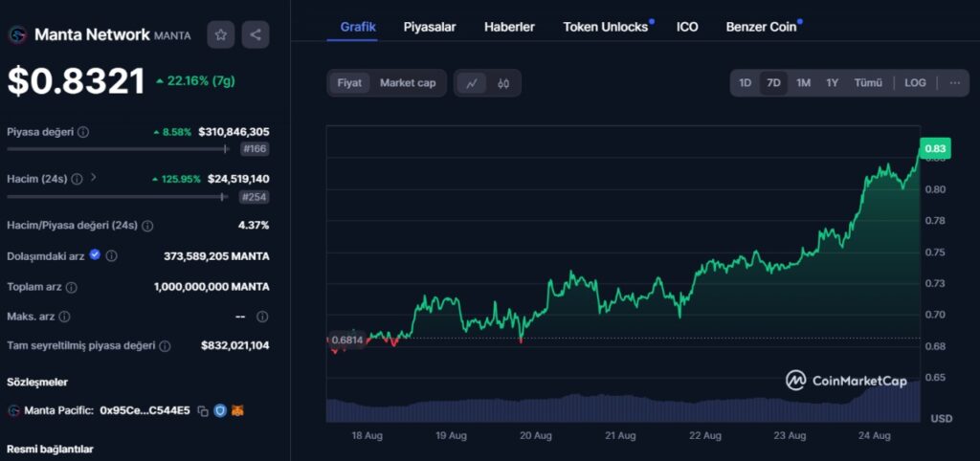
Task: Select Market cap chart mode
Action: [x=408, y=83]
